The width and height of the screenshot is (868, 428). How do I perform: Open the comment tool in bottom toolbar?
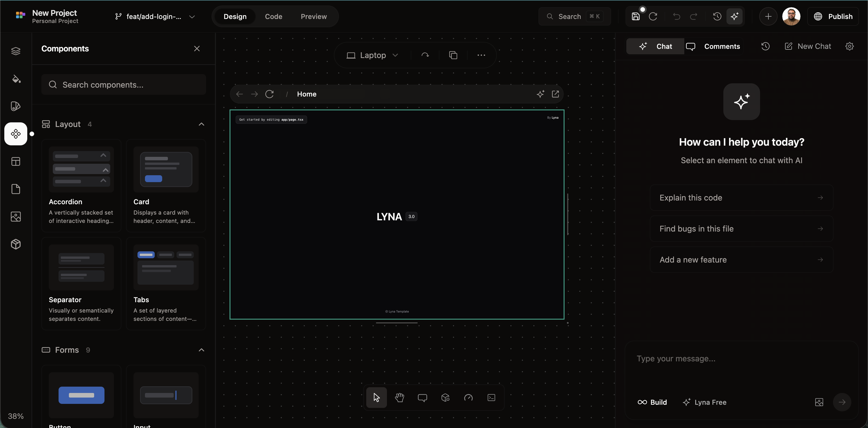click(x=422, y=398)
